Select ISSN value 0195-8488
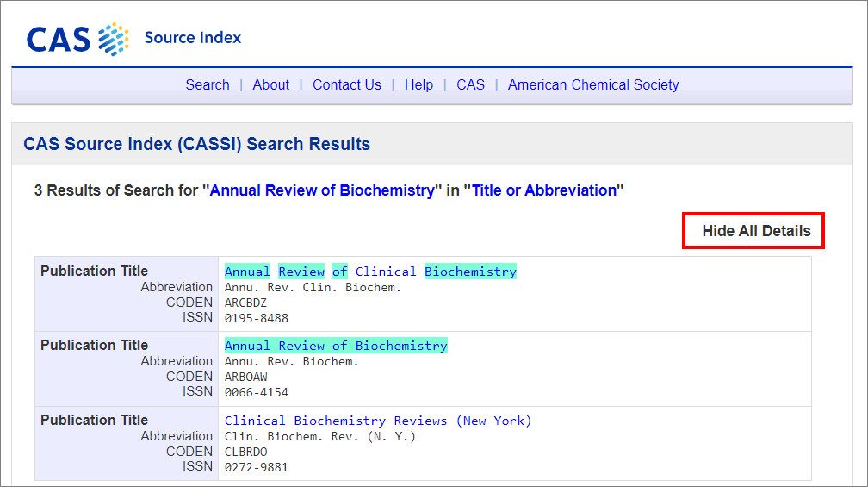 (x=257, y=319)
